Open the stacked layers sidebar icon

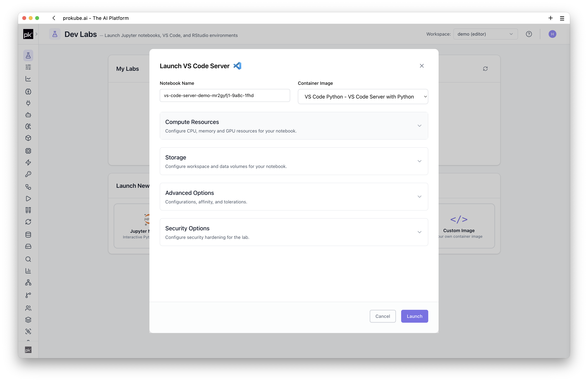point(28,320)
